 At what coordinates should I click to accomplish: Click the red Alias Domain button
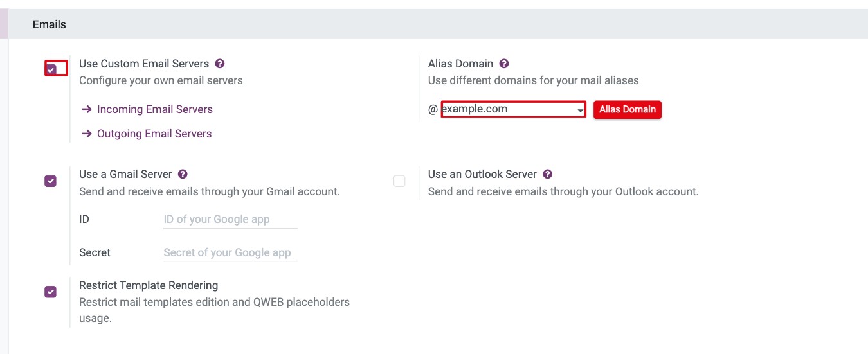pyautogui.click(x=628, y=109)
